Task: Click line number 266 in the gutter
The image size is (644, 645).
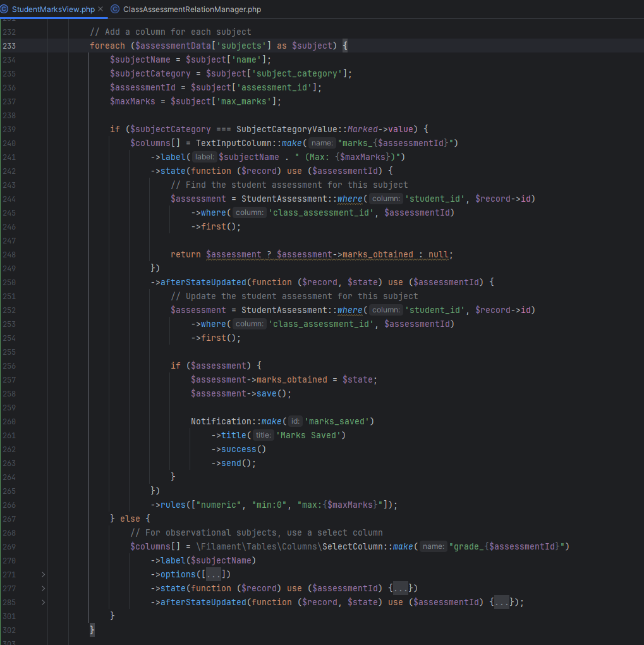Action: coord(9,505)
